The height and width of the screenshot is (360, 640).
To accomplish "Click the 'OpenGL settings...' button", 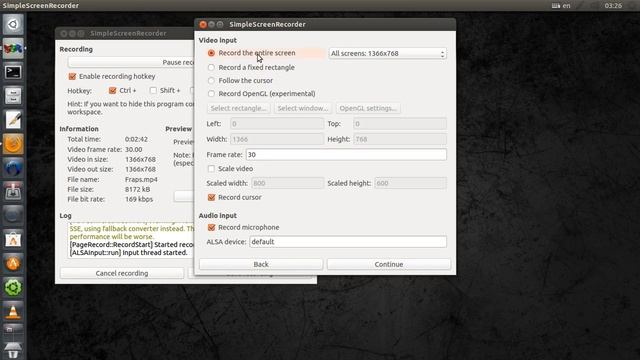I will tap(368, 108).
